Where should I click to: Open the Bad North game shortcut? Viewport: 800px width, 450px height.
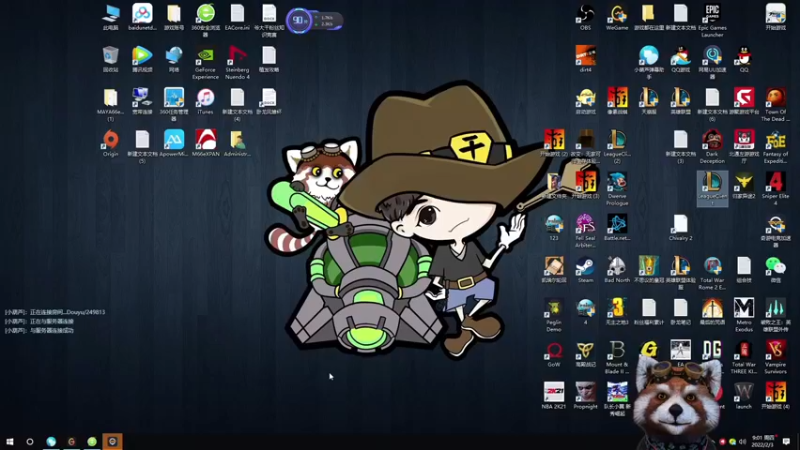[617, 269]
